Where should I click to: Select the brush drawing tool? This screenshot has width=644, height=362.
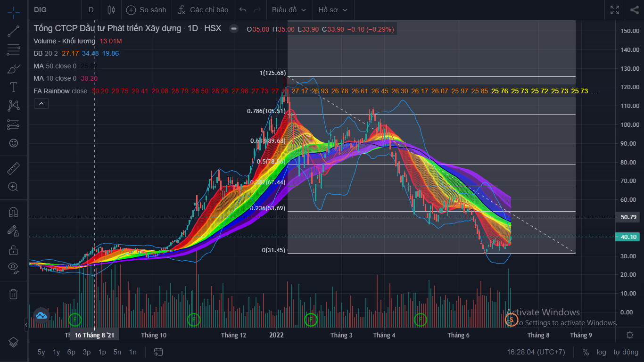[x=13, y=69]
